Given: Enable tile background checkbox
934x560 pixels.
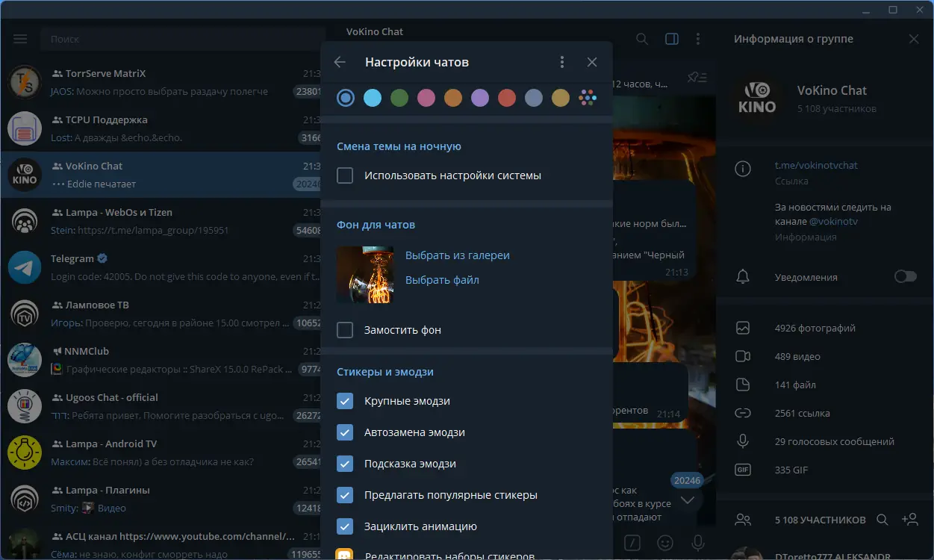Looking at the screenshot, I should click(x=345, y=329).
